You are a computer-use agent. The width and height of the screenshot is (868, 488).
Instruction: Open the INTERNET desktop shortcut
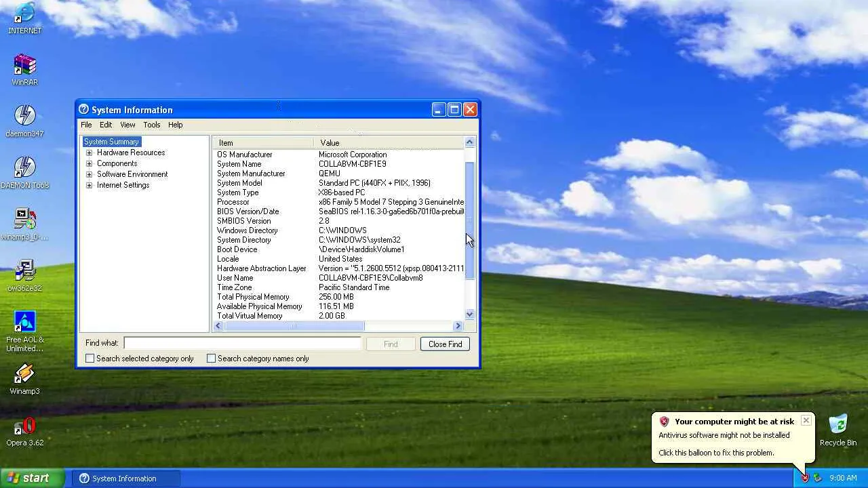(x=25, y=18)
